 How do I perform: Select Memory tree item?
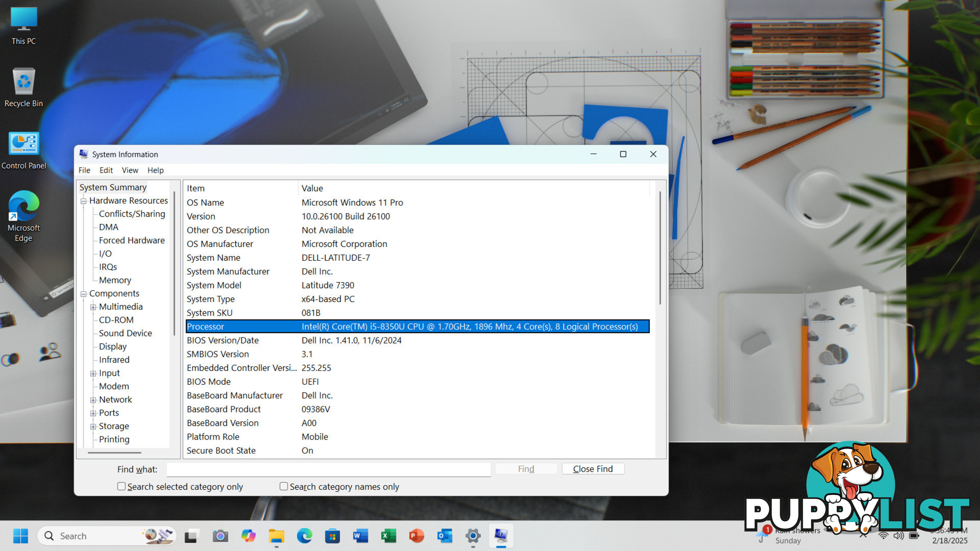[115, 280]
